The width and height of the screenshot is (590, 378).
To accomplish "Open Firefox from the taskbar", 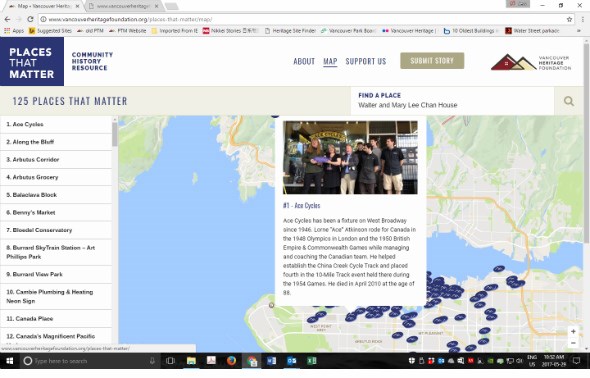I will (x=231, y=361).
